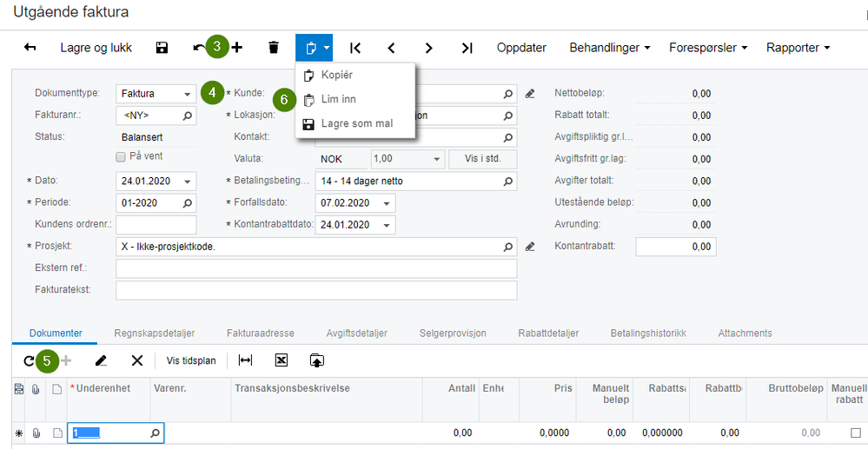
Task: Click the export to Excel icon
Action: pos(281,360)
